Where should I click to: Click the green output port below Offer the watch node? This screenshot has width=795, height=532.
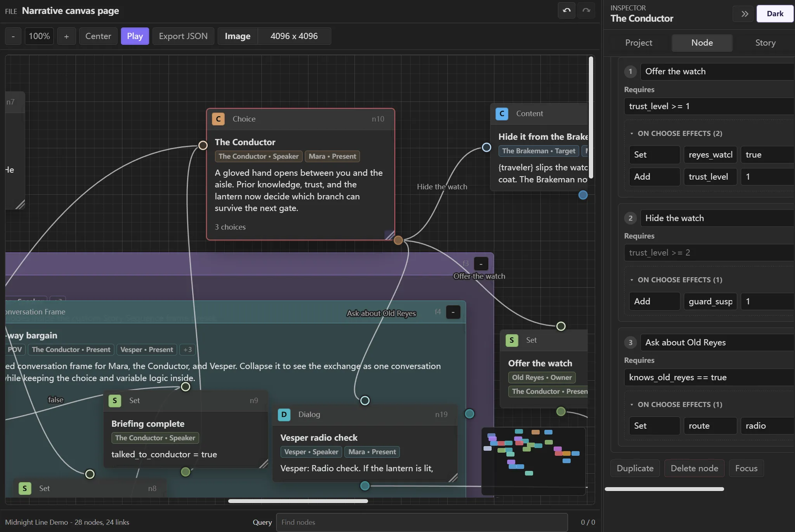tap(561, 411)
